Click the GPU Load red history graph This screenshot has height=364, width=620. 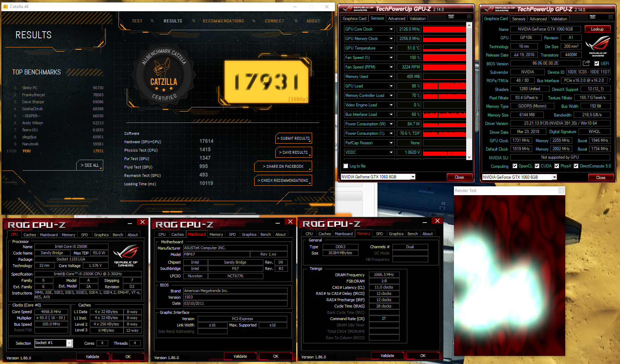coord(444,86)
